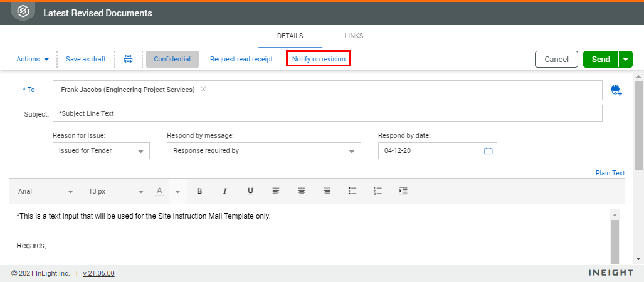
Task: Apply italic formatting to text
Action: (x=224, y=191)
